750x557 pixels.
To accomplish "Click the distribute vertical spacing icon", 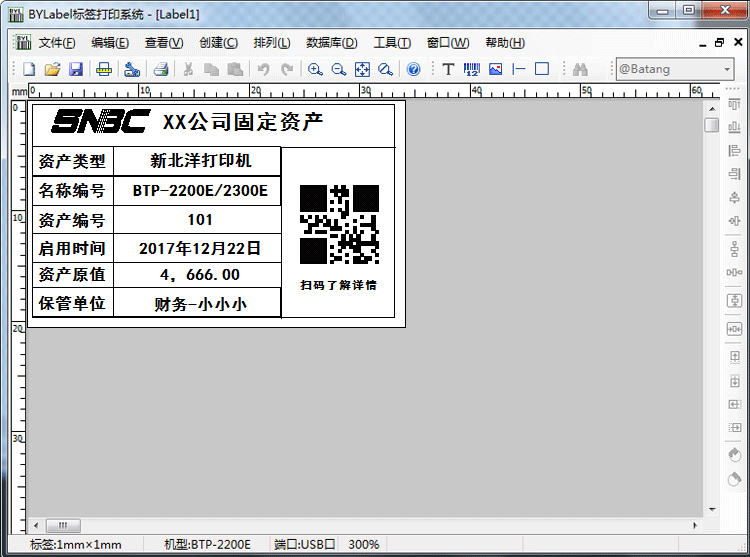I will pos(734,250).
